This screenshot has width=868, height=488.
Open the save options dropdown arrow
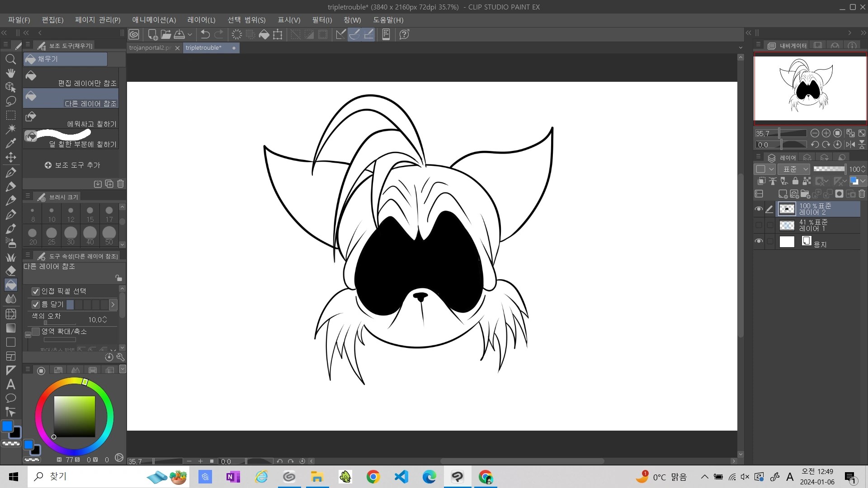[190, 34]
